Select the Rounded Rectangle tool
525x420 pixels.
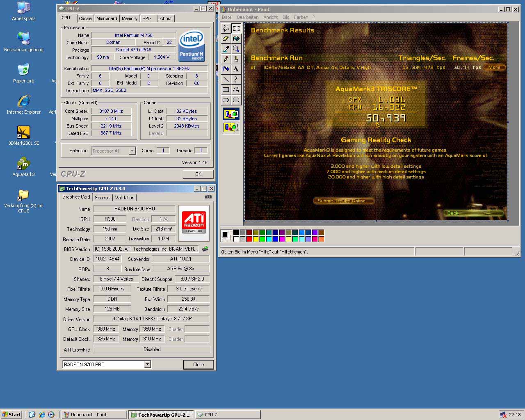(236, 100)
